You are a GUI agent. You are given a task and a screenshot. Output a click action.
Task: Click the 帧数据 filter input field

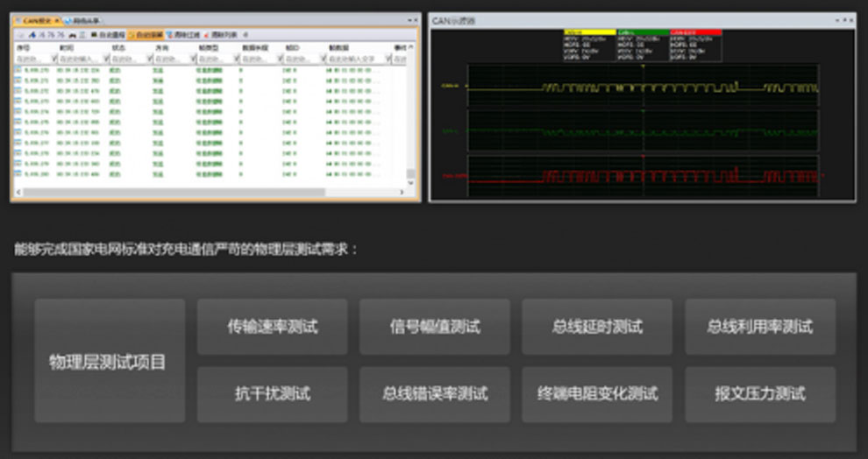(x=355, y=59)
